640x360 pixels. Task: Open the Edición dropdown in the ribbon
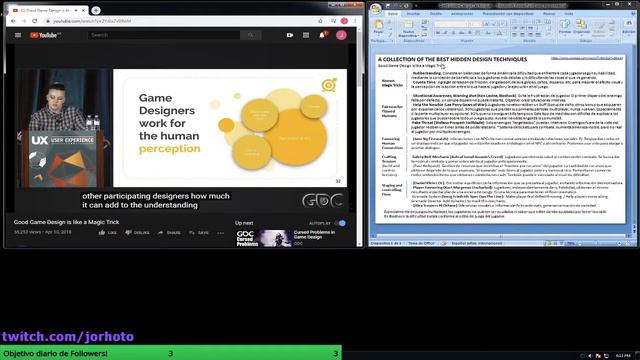(x=629, y=27)
